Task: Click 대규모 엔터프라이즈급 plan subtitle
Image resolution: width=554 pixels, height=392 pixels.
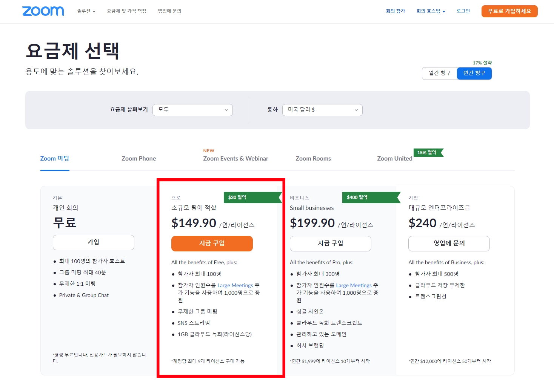Action: point(439,208)
